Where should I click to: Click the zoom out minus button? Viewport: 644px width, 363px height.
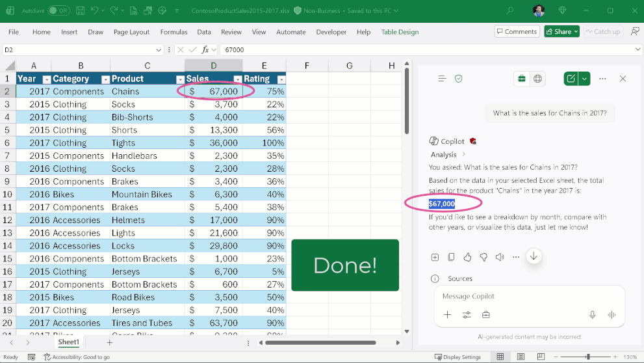(555, 356)
